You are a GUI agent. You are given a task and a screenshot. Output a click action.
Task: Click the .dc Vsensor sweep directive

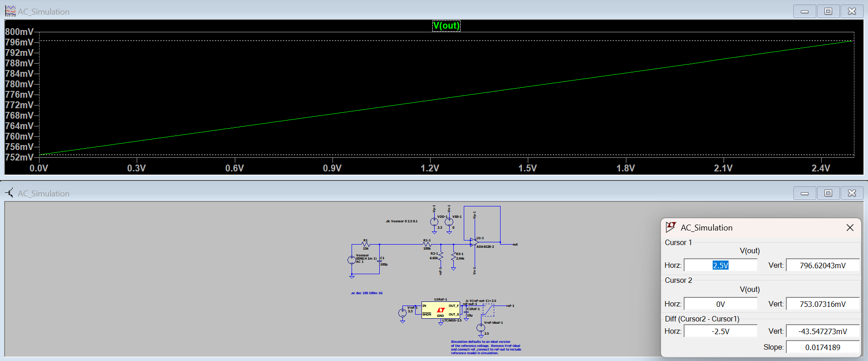click(402, 221)
